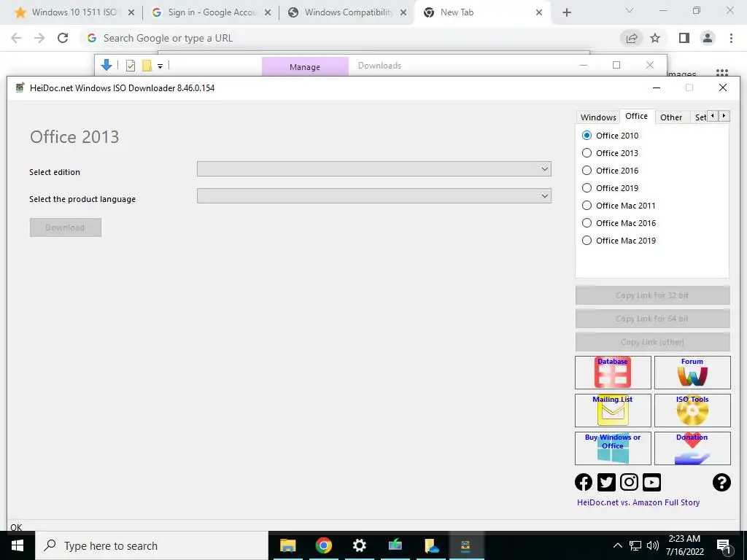The height and width of the screenshot is (560, 747).
Task: Click the taskbar clock showing 2:23 AM
Action: [x=684, y=545]
